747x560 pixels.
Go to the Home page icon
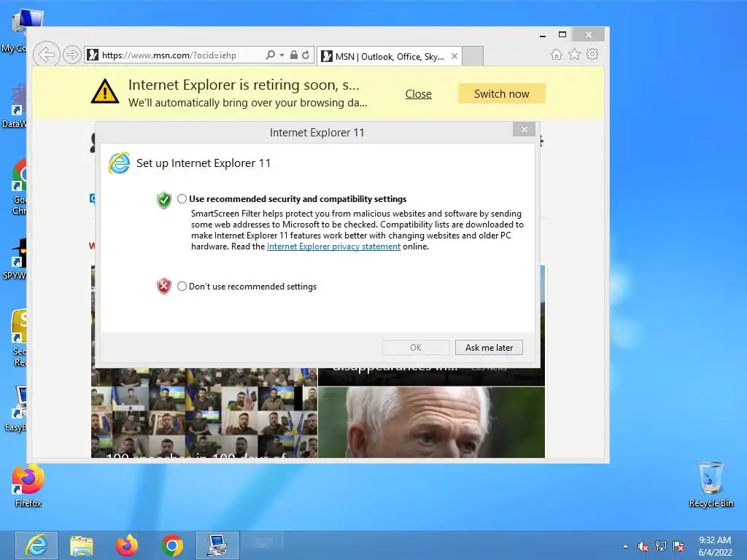coord(557,54)
